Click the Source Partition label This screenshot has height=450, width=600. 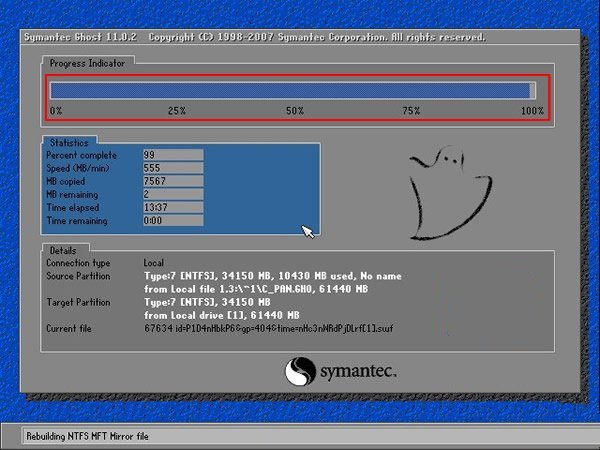(x=78, y=276)
